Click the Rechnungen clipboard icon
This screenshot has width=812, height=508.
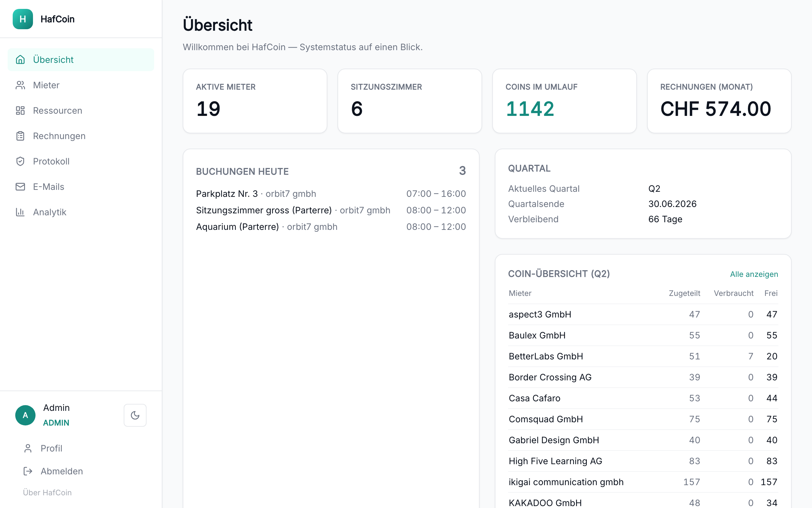coord(21,136)
